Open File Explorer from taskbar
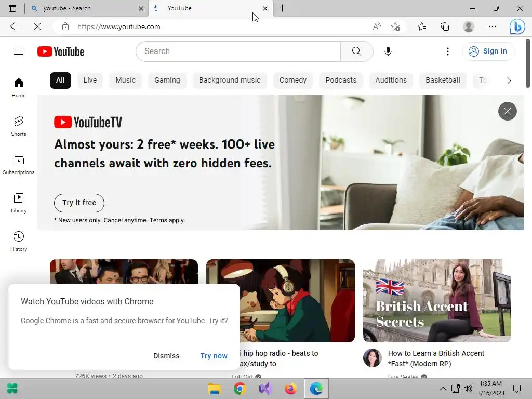This screenshot has width=532, height=399. click(215, 389)
